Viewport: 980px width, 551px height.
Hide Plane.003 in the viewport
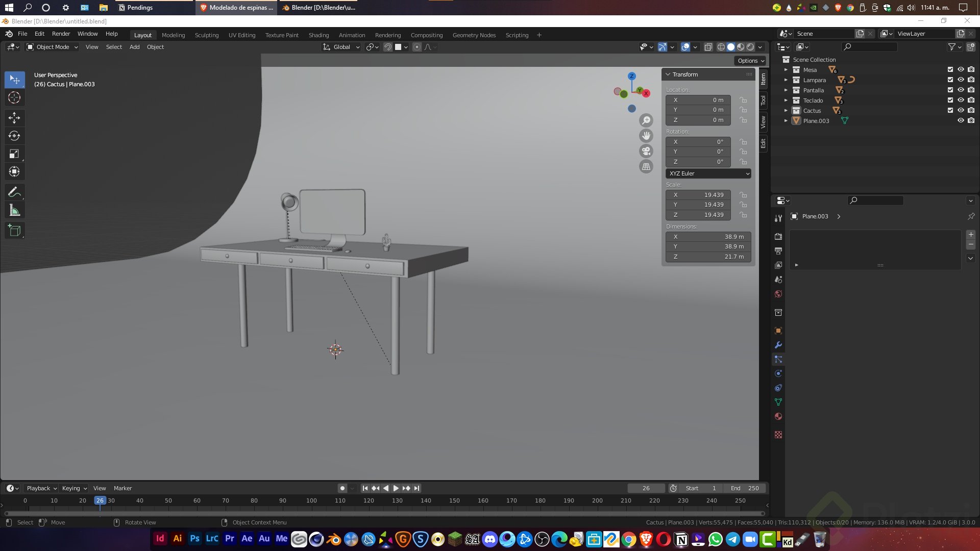point(960,121)
